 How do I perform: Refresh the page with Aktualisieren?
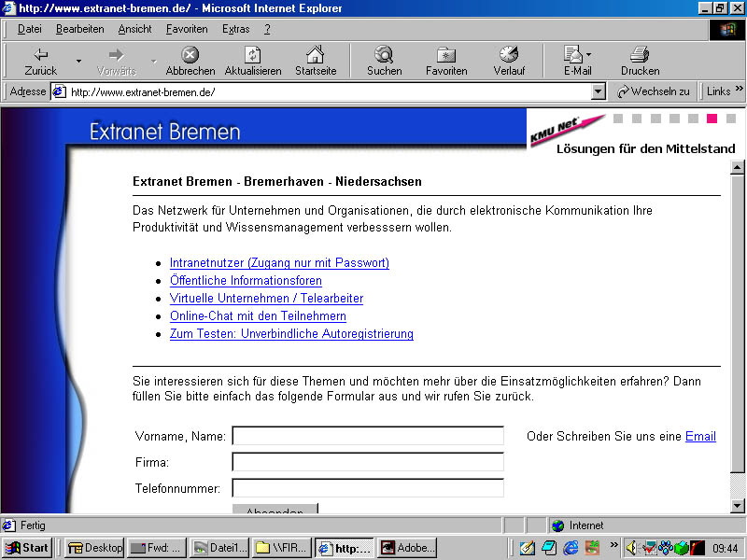252,61
